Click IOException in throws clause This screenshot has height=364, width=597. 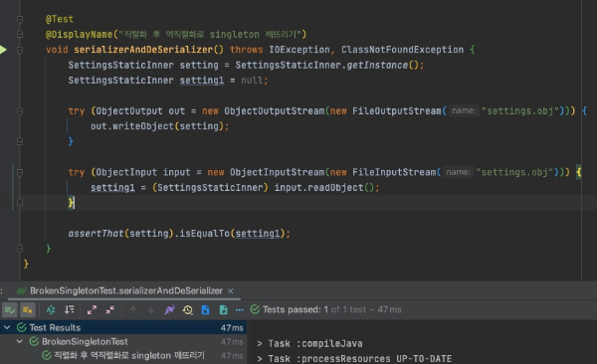click(x=299, y=50)
